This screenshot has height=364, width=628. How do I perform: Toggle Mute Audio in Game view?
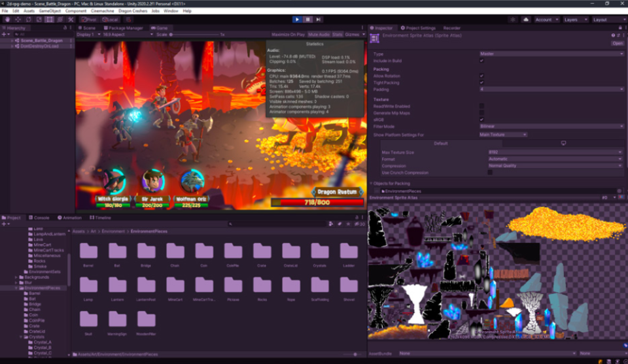(x=319, y=35)
